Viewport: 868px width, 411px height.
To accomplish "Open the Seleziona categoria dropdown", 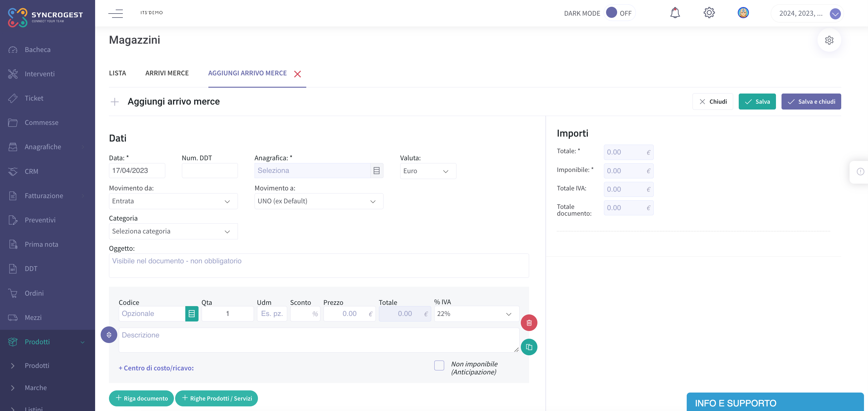I will coord(173,231).
